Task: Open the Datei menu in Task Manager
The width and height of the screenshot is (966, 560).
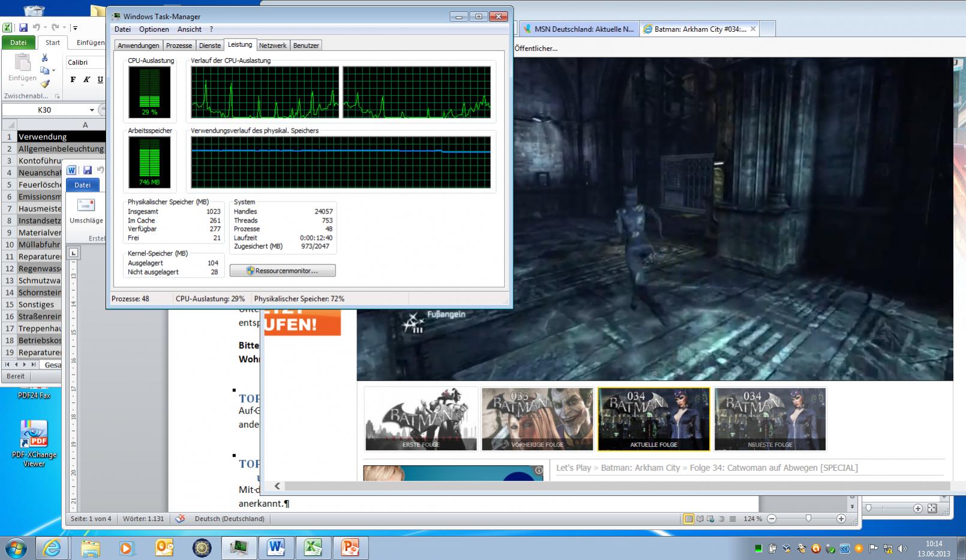Action: click(122, 29)
